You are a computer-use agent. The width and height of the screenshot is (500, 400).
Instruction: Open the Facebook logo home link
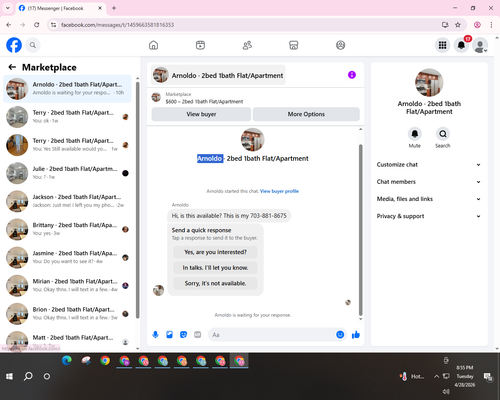click(x=14, y=45)
